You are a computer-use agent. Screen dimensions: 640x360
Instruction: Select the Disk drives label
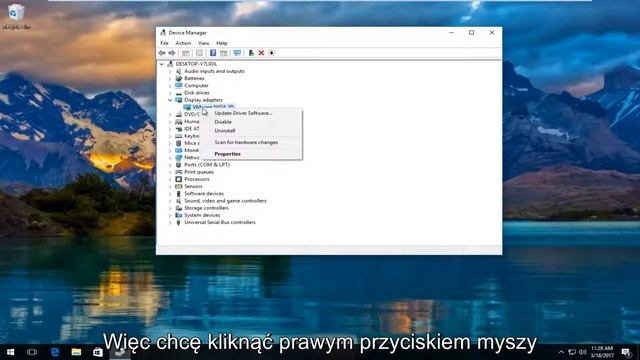197,93
